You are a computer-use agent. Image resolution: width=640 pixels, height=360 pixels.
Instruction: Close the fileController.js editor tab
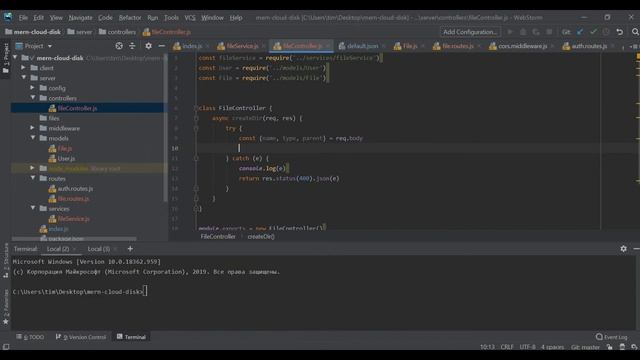[x=327, y=46]
